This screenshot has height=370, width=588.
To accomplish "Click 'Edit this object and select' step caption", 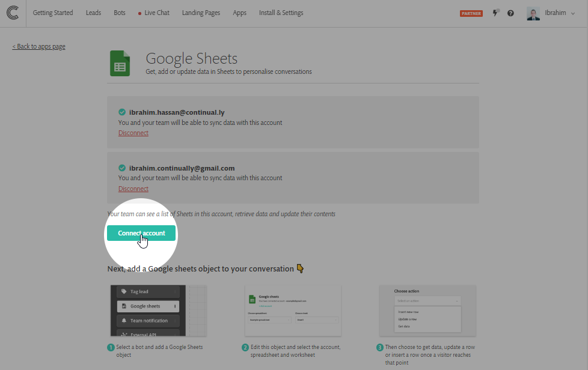I will (295, 351).
